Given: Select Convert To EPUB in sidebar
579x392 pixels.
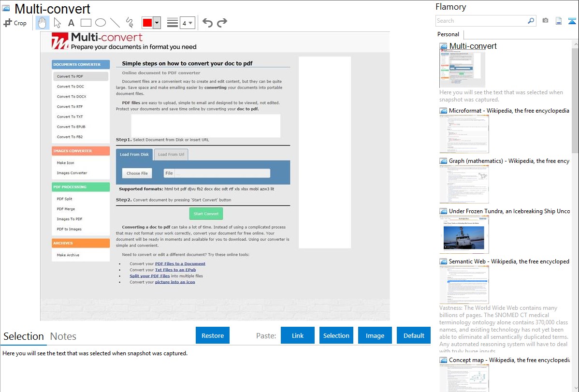Looking at the screenshot, I should pyautogui.click(x=71, y=127).
